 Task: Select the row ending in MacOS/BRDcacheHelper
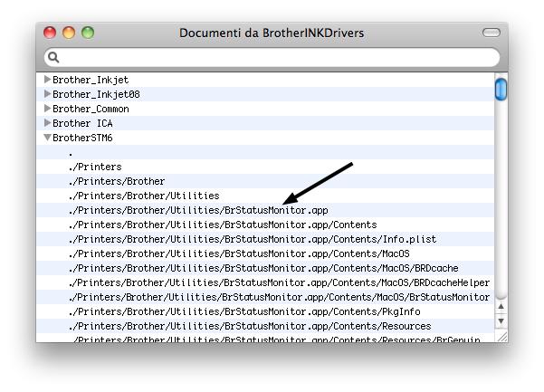(x=265, y=282)
